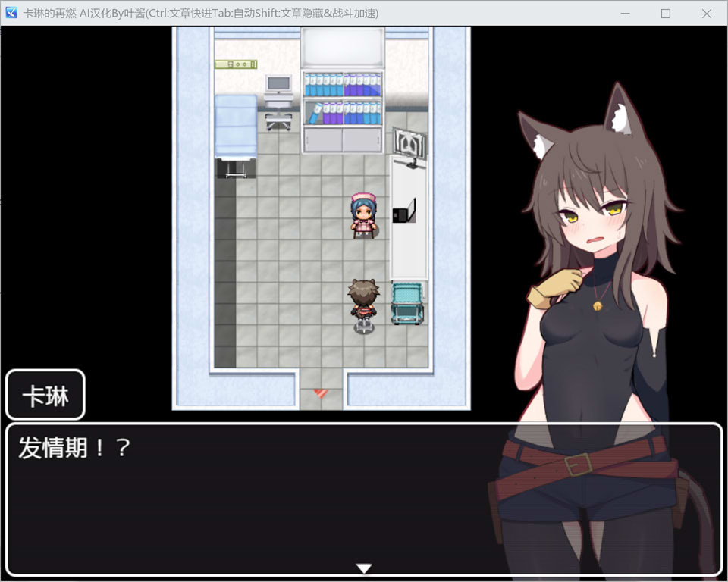Image resolution: width=728 pixels, height=582 pixels.
Task: Click the dialogue advance arrow indicator
Action: (x=363, y=568)
